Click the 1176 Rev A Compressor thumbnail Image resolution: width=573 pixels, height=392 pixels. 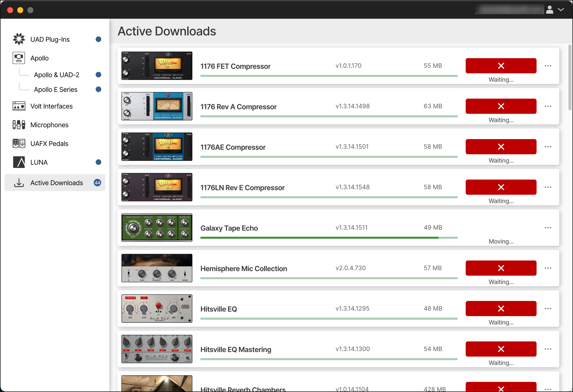157,106
